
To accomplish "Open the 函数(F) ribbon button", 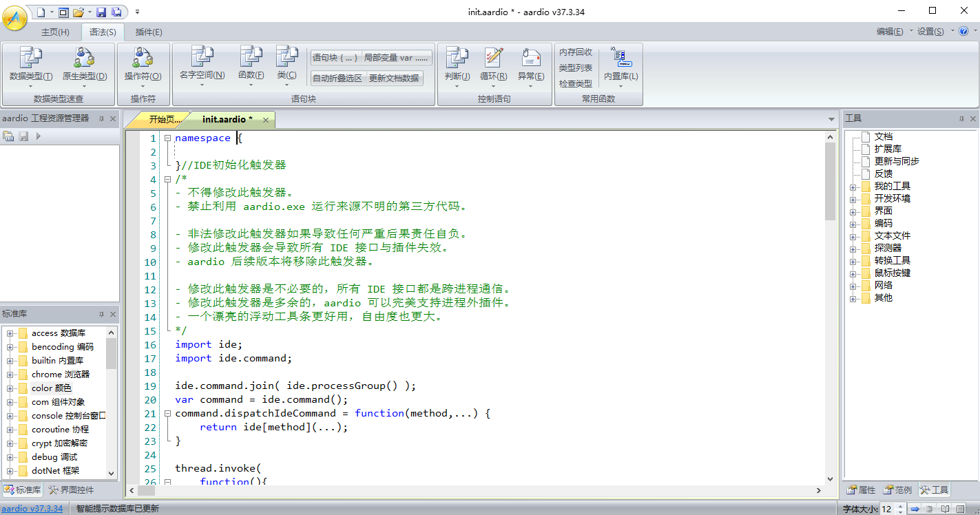I will 251,67.
